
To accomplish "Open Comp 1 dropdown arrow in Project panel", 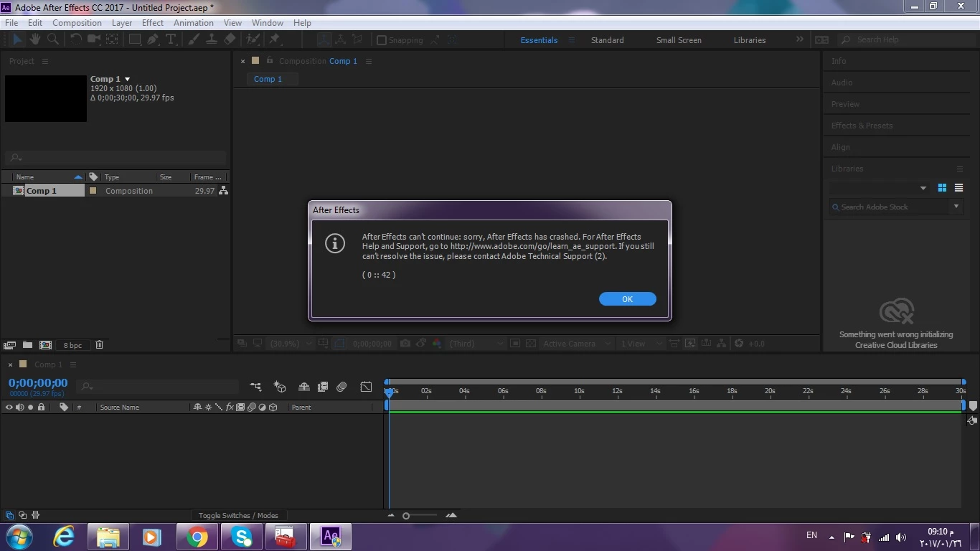I will tap(128, 79).
